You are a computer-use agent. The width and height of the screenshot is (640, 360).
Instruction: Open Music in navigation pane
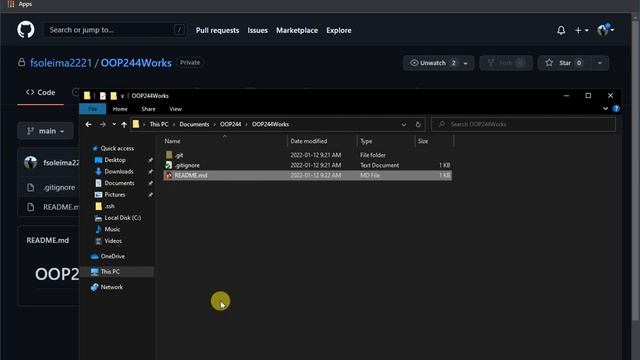point(112,229)
